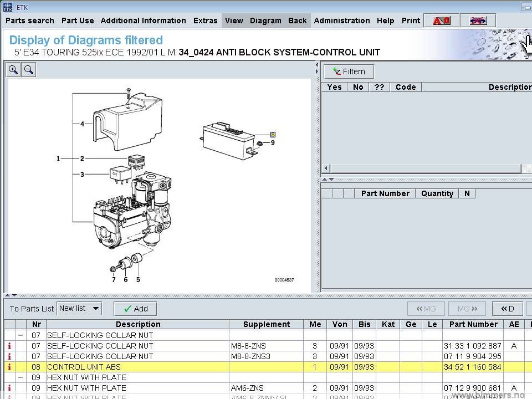The width and height of the screenshot is (532, 399).
Task: Click the next MG button
Action: [x=467, y=309]
